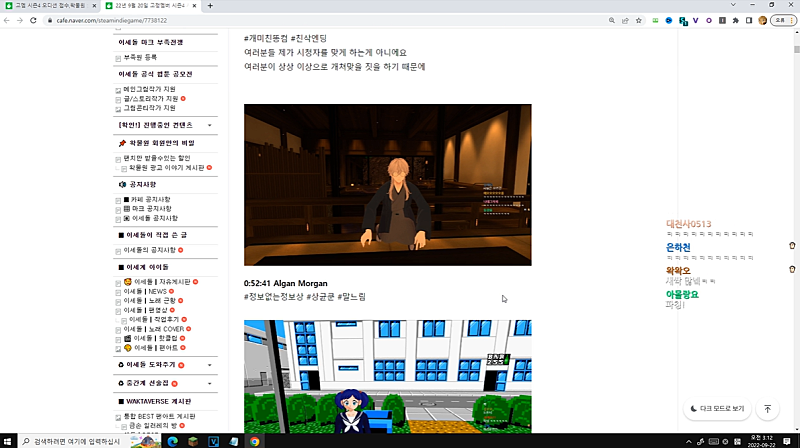Bookmark this page with the star icon

tap(638, 20)
